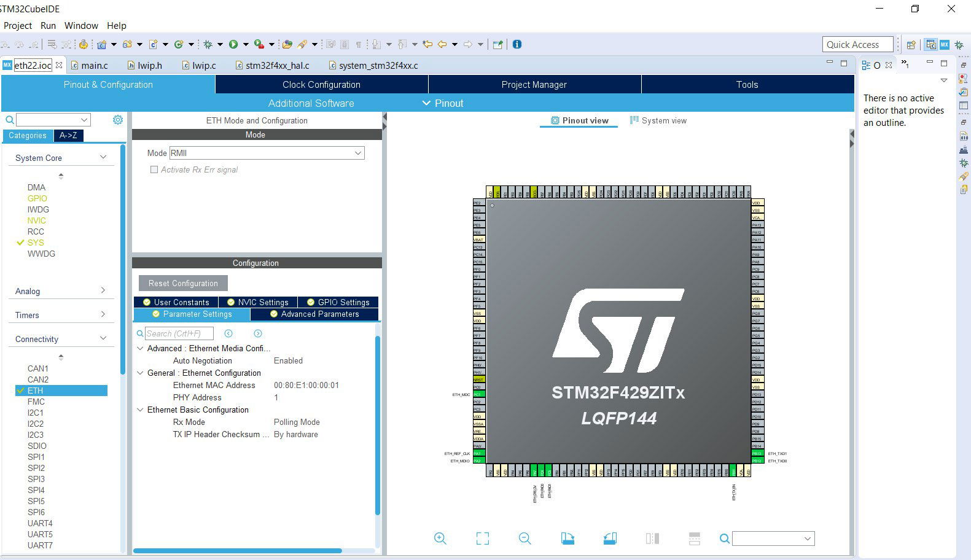Click the green Run button in toolbar
This screenshot has width=971, height=560.
[x=233, y=44]
